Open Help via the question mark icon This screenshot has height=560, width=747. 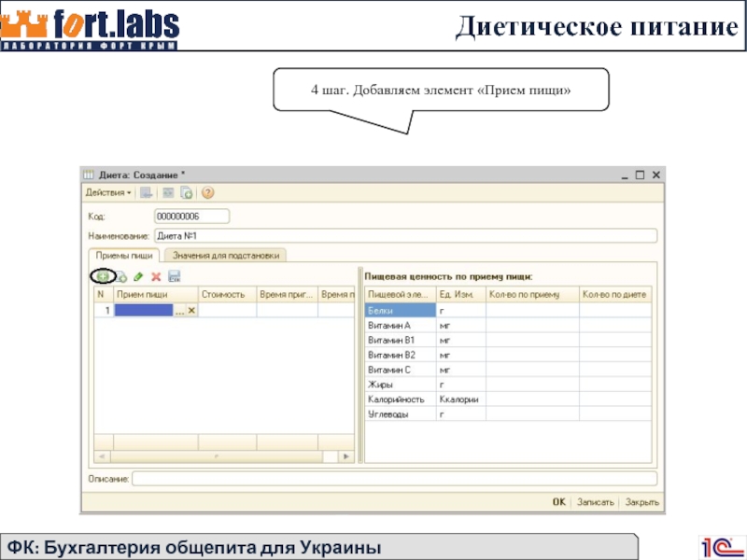pos(207,193)
